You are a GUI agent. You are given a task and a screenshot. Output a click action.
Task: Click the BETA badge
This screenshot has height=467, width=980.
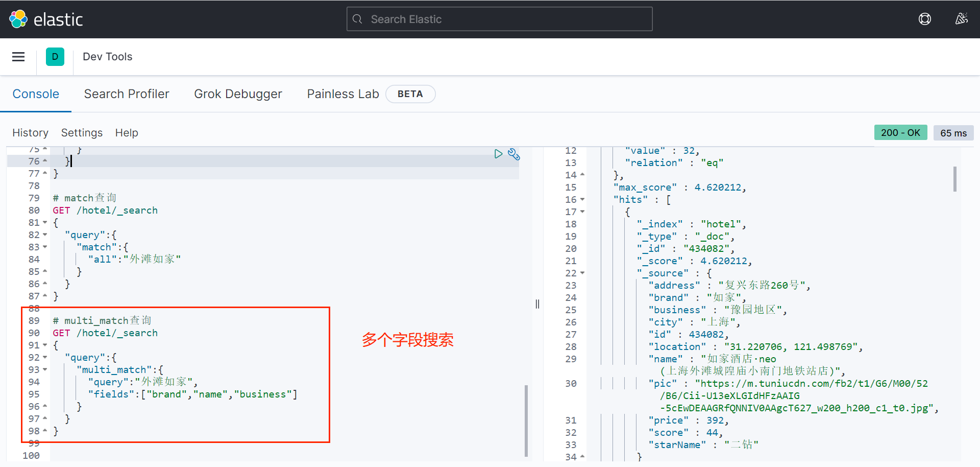410,94
